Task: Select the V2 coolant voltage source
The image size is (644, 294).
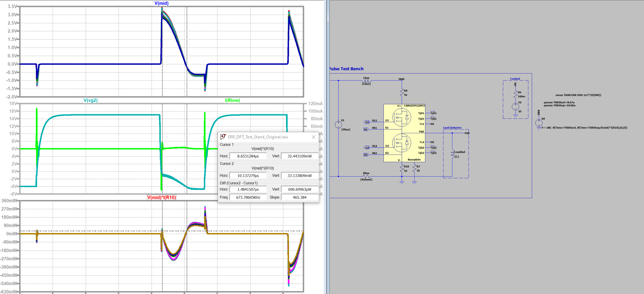Action: pyautogui.click(x=515, y=107)
